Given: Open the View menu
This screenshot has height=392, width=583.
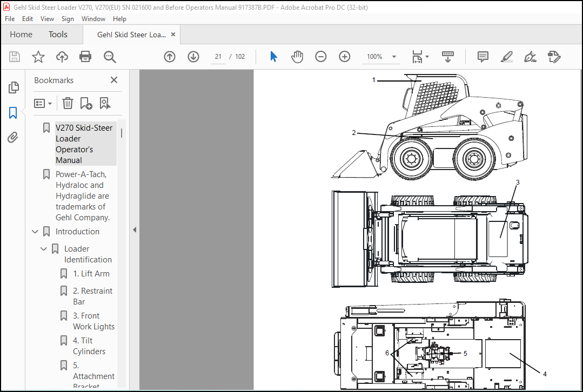Looking at the screenshot, I should pos(47,18).
